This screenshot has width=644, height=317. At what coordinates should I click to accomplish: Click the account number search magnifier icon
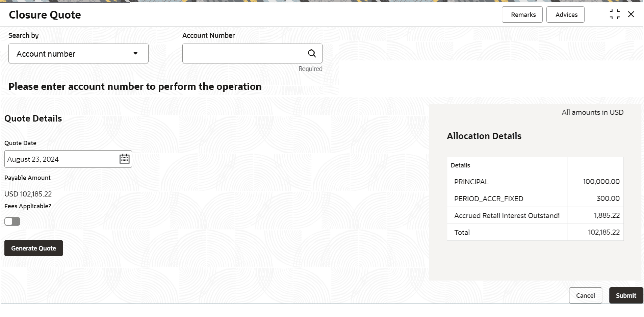312,53
